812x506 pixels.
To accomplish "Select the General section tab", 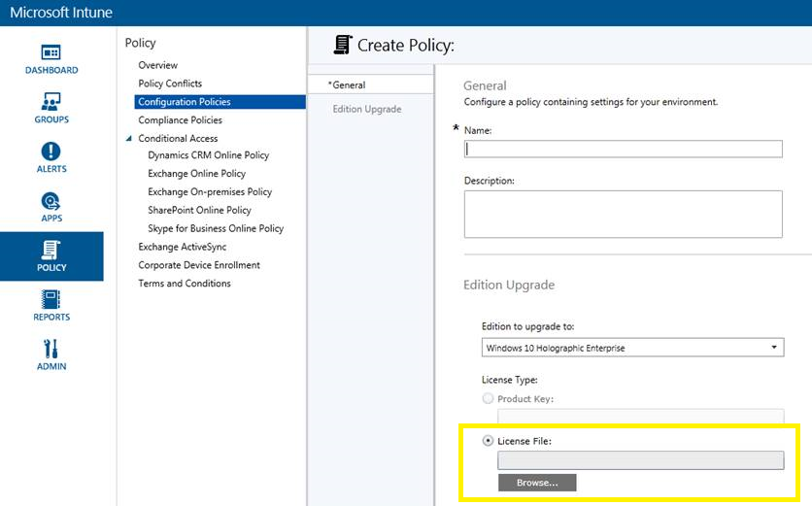I will (348, 85).
